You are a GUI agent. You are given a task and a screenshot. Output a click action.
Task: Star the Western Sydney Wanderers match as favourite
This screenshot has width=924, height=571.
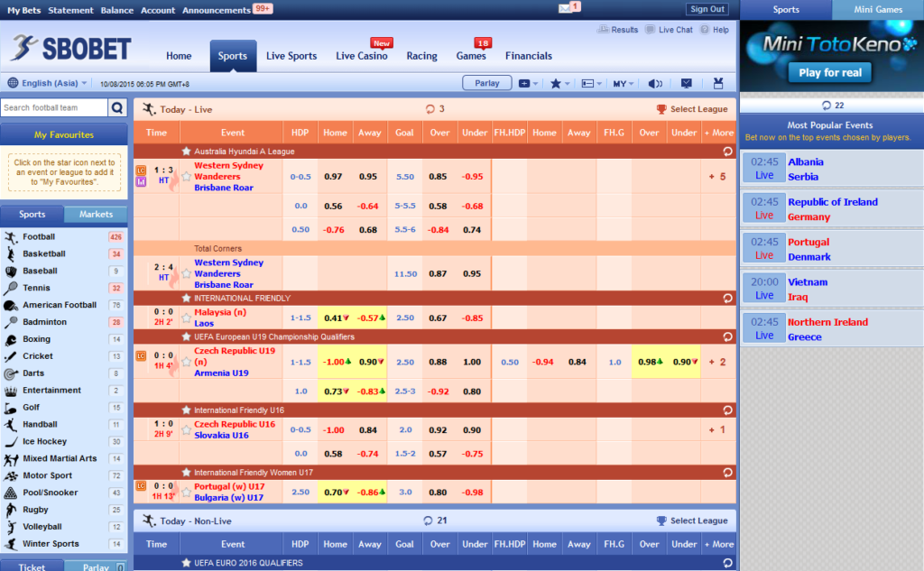tap(187, 177)
